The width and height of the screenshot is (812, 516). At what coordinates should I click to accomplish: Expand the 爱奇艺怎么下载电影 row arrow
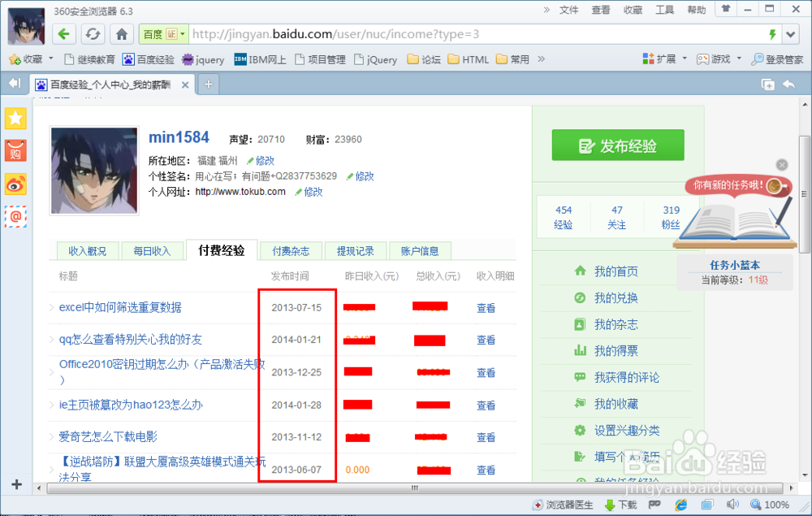[x=52, y=436]
